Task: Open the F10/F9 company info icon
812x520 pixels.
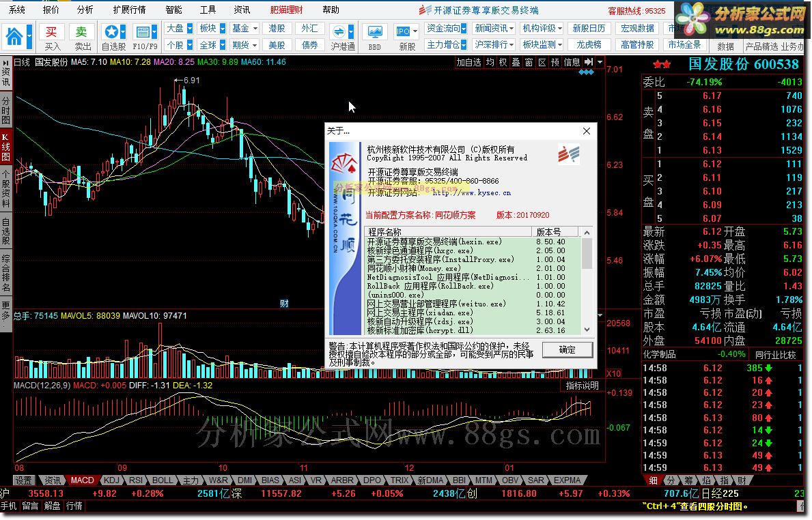Action: [x=142, y=32]
